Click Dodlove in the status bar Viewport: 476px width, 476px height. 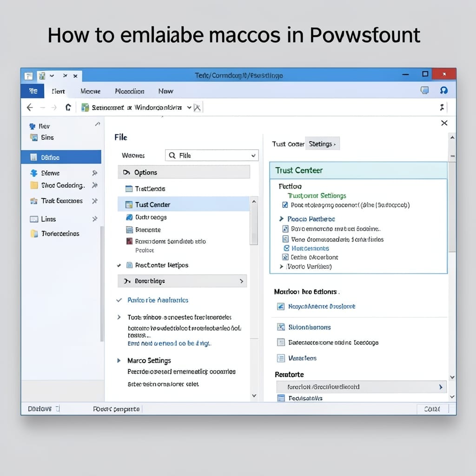(x=40, y=409)
